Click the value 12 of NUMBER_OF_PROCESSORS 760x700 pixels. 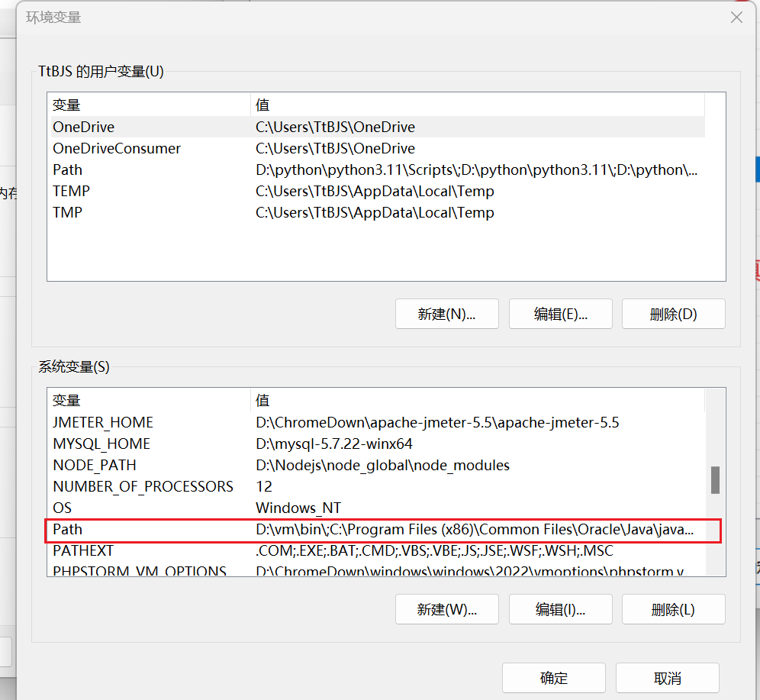(x=264, y=486)
